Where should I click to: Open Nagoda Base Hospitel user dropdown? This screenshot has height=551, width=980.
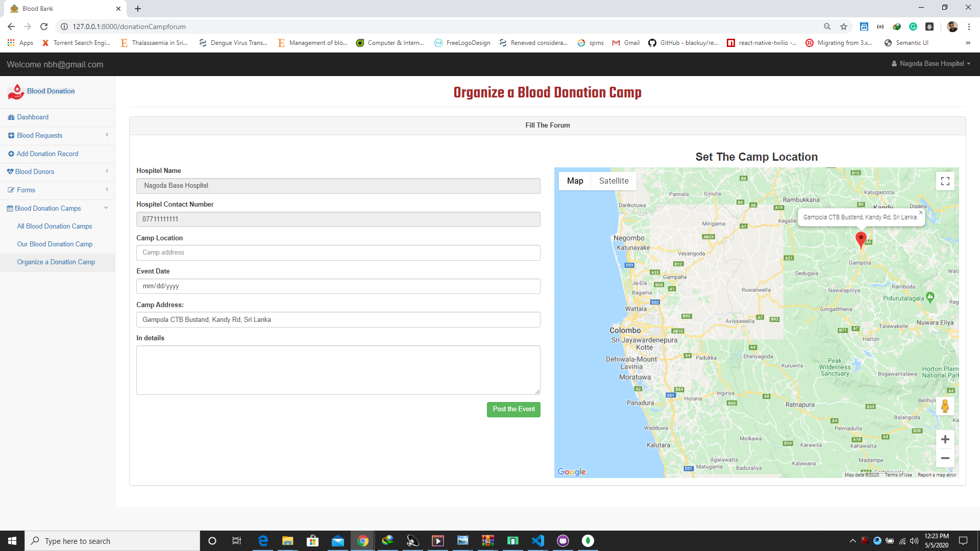click(931, 64)
